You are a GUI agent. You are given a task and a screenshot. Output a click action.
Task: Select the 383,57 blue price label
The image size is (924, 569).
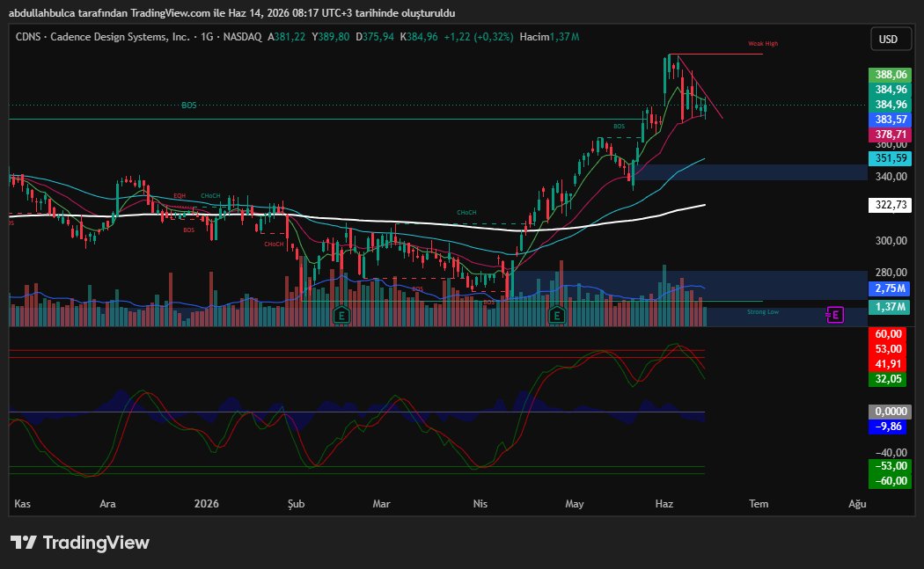(x=890, y=120)
